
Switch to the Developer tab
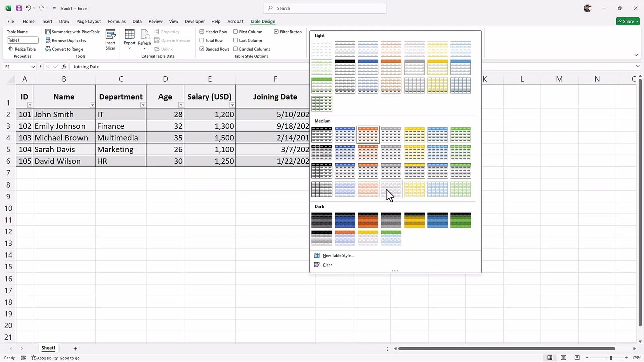pyautogui.click(x=195, y=21)
